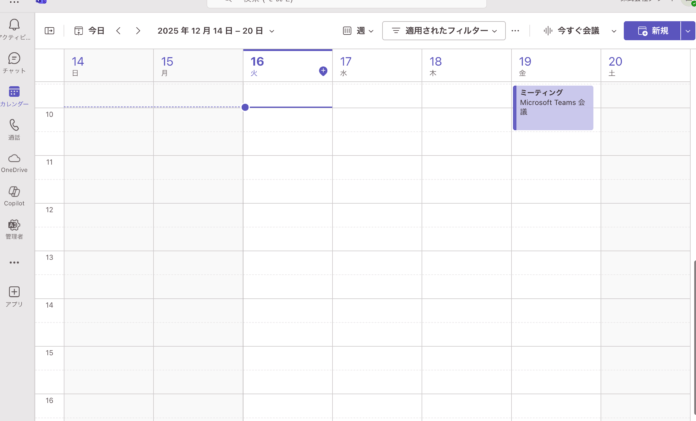Image resolution: width=696 pixels, height=421 pixels.
Task: Expand the 新規 split button arrow
Action: [687, 31]
